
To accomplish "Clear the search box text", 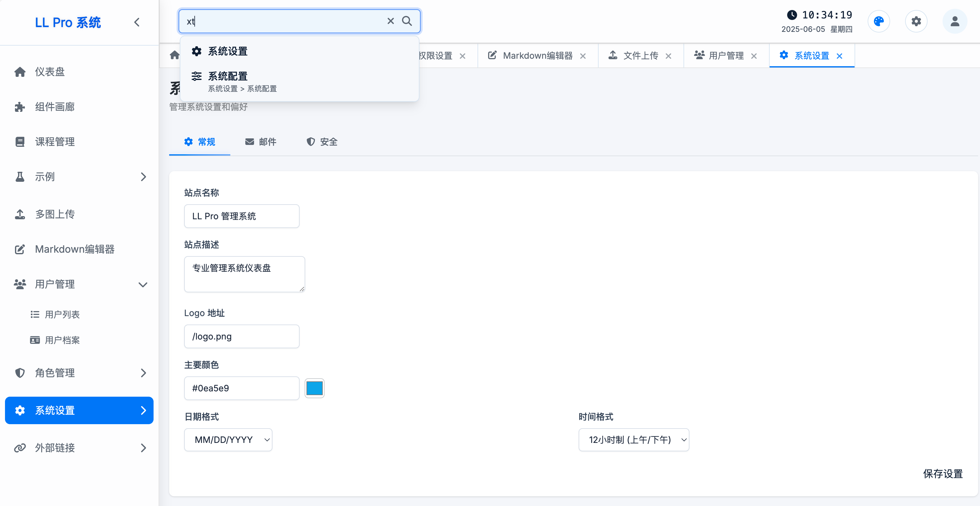I will coord(390,21).
